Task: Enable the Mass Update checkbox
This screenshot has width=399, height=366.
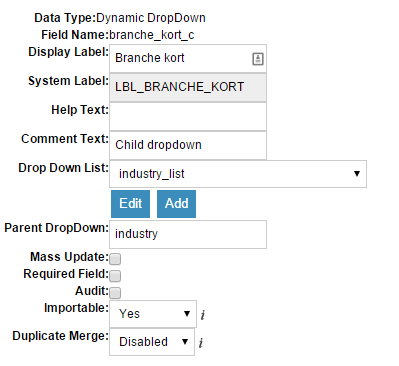Action: (x=115, y=259)
